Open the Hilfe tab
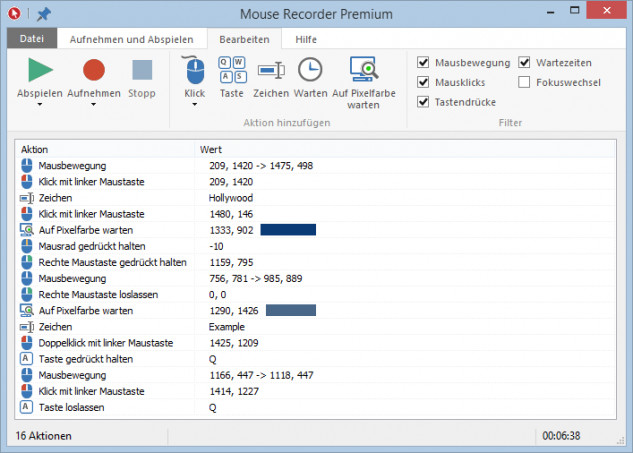Screen dimensions: 633x453 306,40
